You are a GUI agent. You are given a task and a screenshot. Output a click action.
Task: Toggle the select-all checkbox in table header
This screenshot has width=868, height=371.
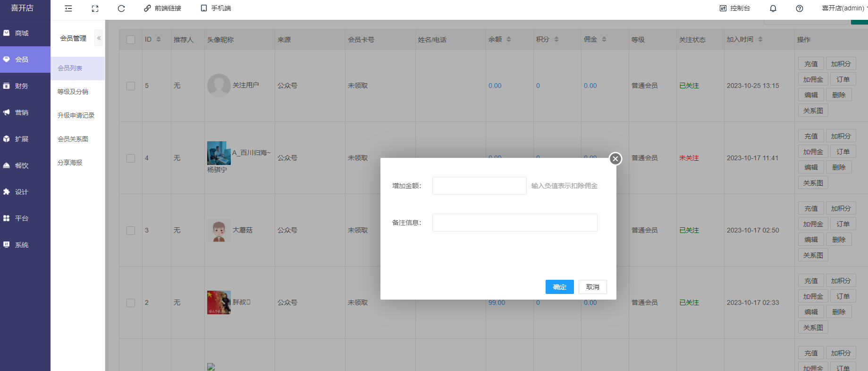(131, 40)
